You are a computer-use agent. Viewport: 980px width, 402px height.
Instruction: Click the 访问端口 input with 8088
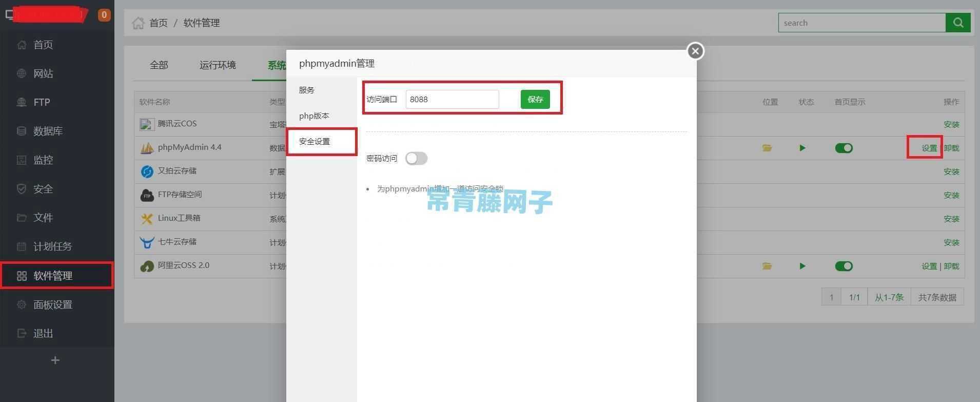pos(452,99)
